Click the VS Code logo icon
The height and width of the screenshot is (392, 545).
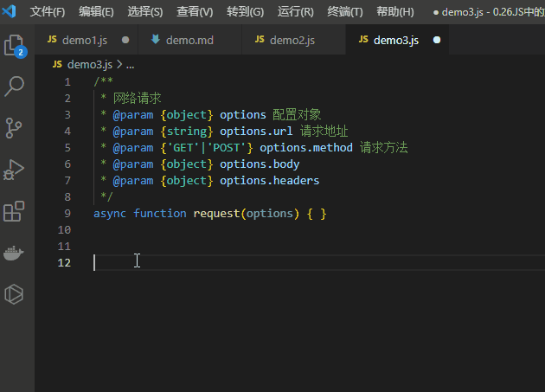coord(10,12)
